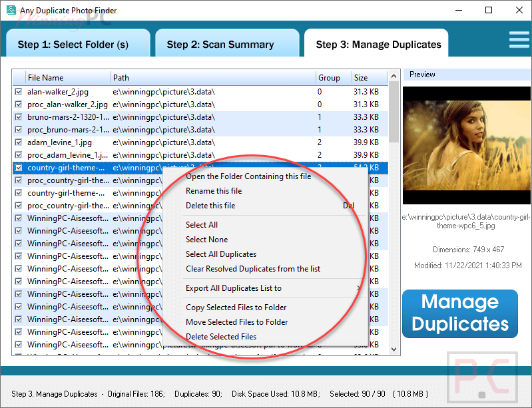
Task: Click the Preview panel header
Action: 467,75
